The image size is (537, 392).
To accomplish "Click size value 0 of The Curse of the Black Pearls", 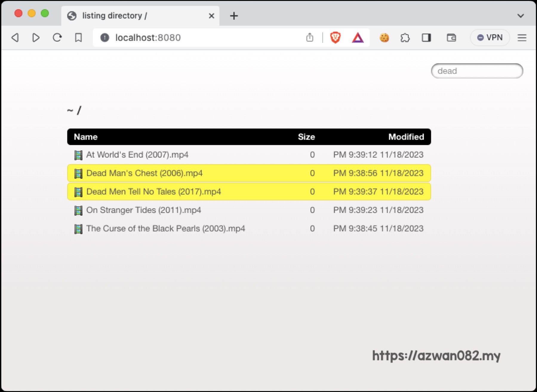I will [x=312, y=229].
